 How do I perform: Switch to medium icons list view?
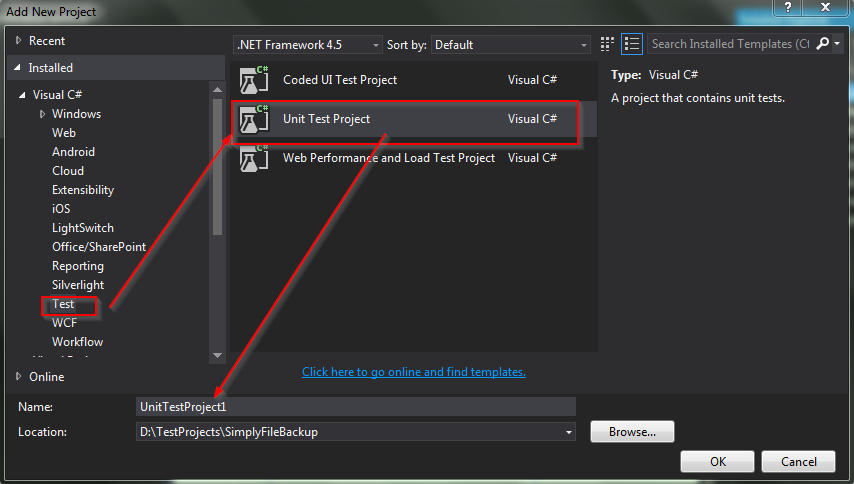click(x=631, y=44)
